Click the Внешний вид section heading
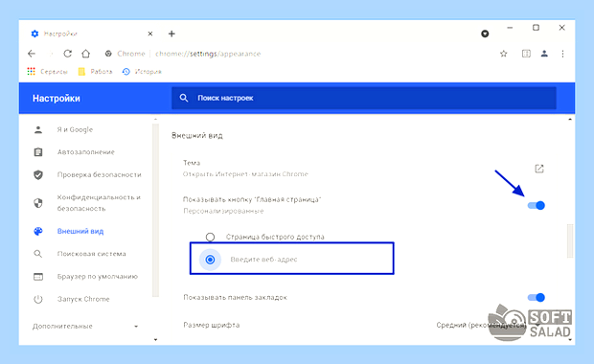 197,136
